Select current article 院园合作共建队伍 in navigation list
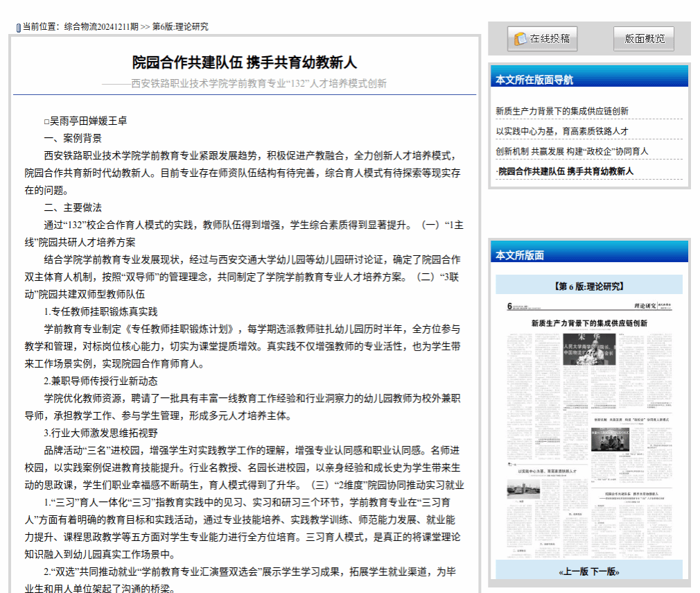This screenshot has height=593, width=700. pos(566,171)
